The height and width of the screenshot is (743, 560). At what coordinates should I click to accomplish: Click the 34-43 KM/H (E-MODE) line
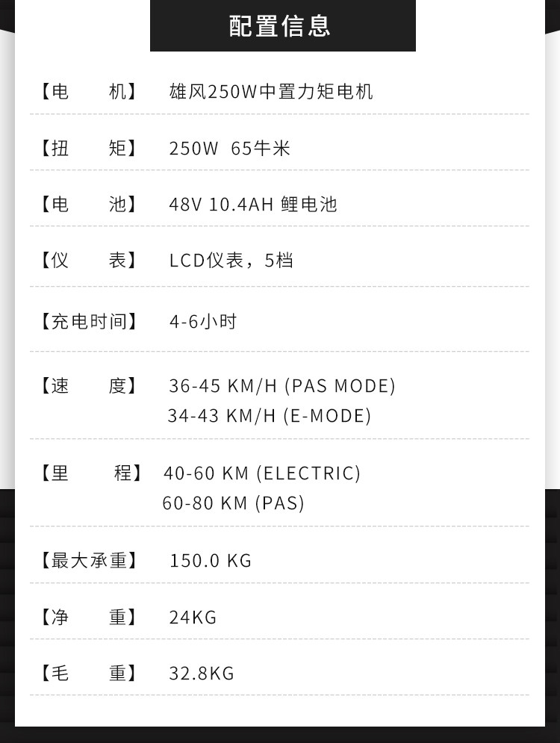click(269, 416)
